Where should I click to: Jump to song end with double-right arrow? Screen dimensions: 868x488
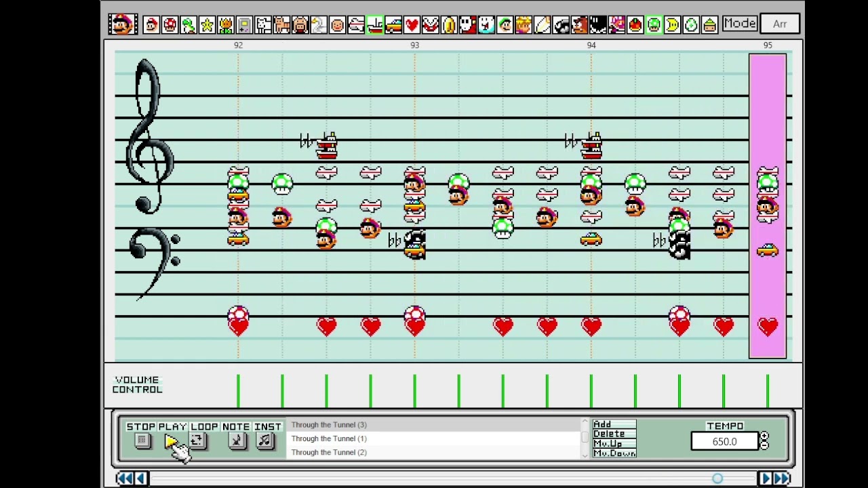[x=782, y=479]
